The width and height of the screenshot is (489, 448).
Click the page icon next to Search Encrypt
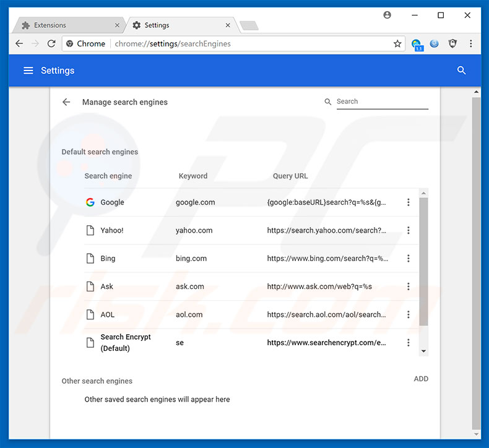(90, 343)
